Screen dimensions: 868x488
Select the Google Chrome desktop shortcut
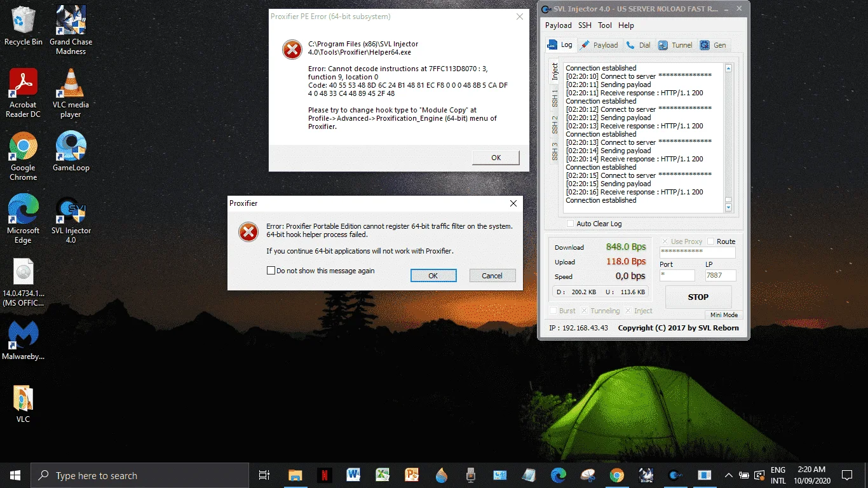point(23,156)
